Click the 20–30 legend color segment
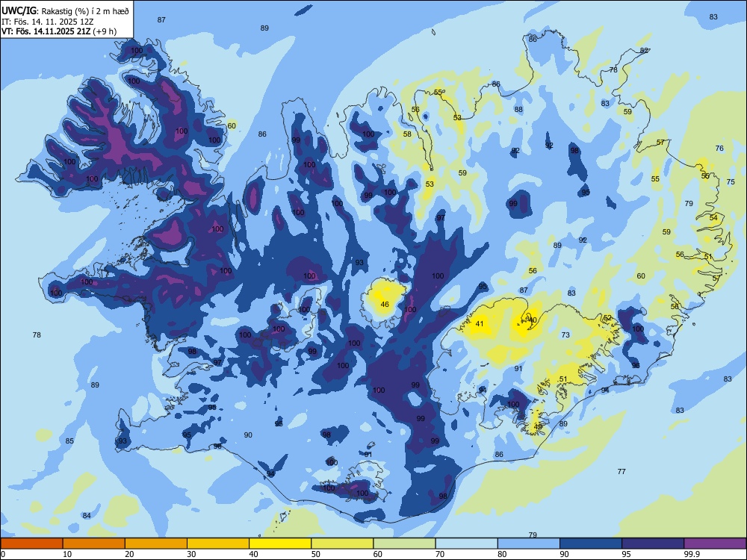Viewport: 747px width, 560px height. pos(156,544)
